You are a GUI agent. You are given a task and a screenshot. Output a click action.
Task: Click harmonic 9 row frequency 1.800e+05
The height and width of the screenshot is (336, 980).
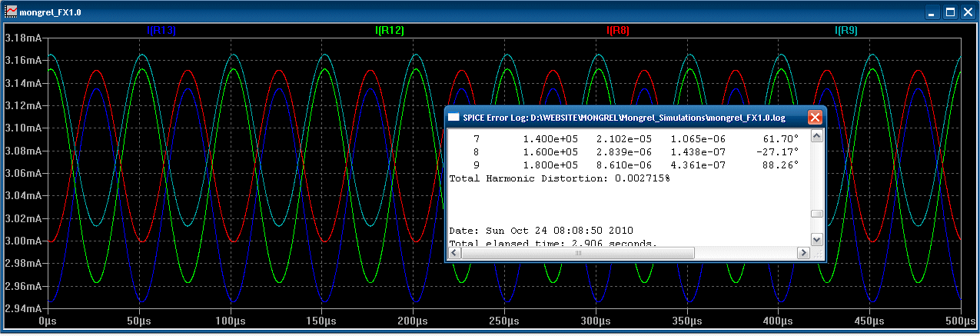click(550, 165)
